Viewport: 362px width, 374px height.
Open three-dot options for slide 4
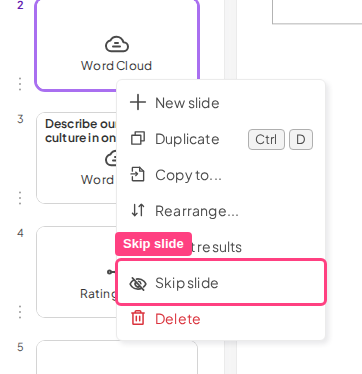point(20,312)
